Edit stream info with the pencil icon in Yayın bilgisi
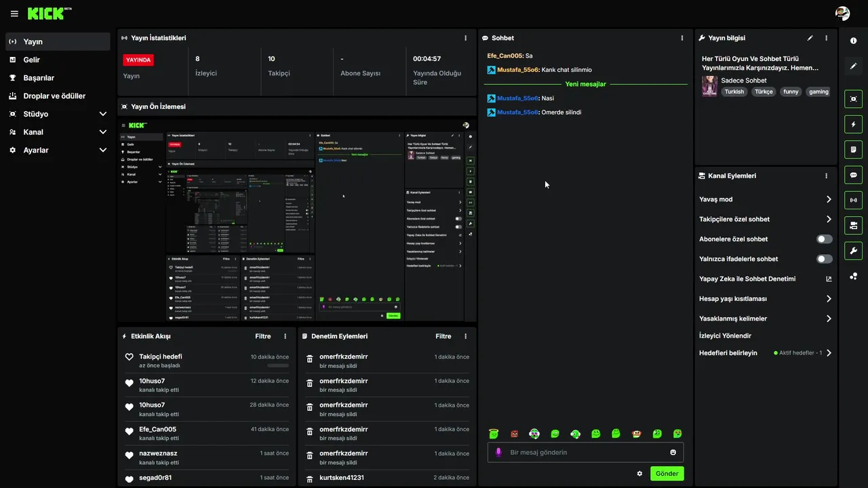The image size is (868, 488). [810, 38]
